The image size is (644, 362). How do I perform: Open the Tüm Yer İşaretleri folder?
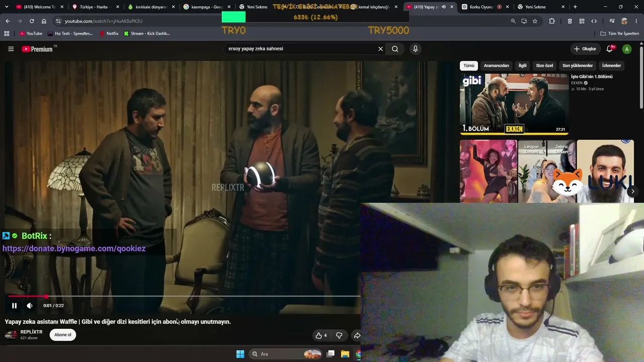click(x=620, y=34)
